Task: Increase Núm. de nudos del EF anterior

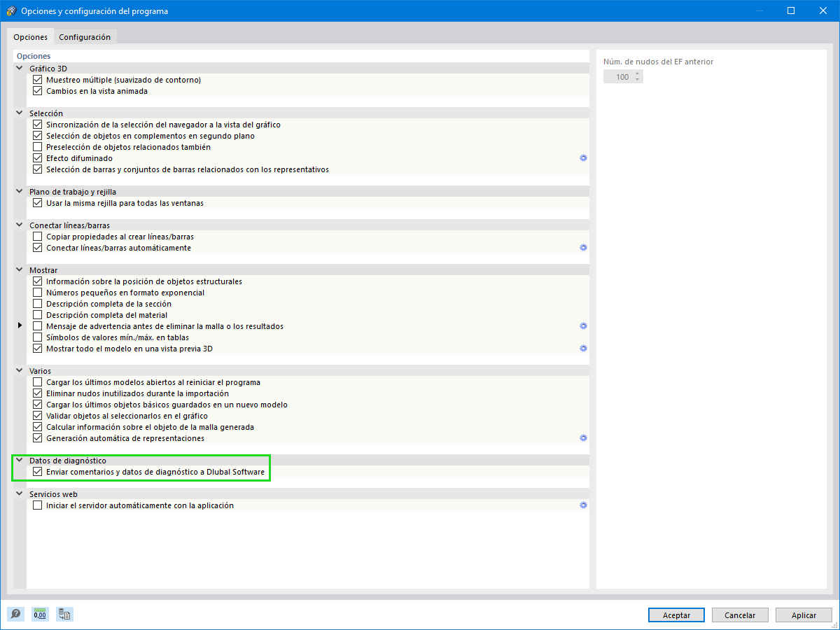Action: [x=637, y=74]
